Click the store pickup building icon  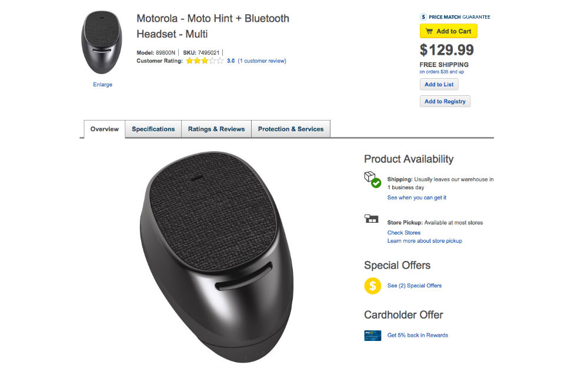pos(371,219)
